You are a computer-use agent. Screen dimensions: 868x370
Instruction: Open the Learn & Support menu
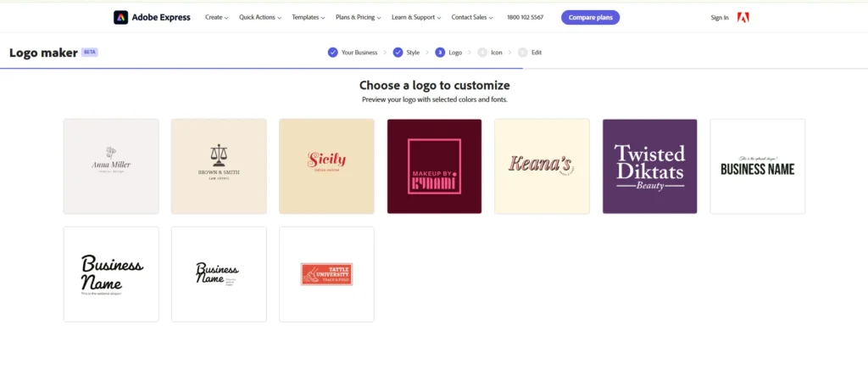(x=416, y=17)
